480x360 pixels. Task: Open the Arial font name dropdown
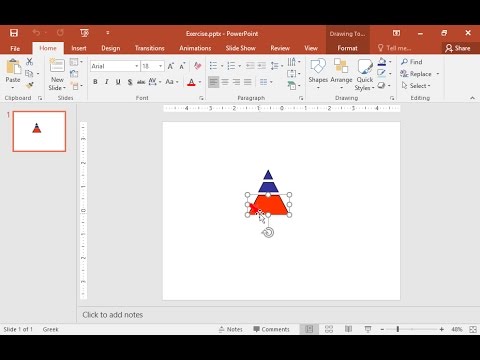[137, 66]
